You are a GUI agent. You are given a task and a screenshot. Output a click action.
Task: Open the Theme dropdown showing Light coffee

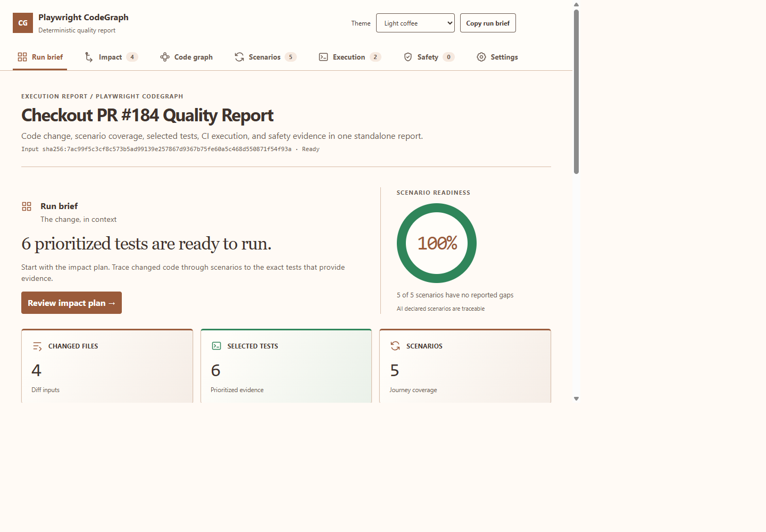(415, 23)
